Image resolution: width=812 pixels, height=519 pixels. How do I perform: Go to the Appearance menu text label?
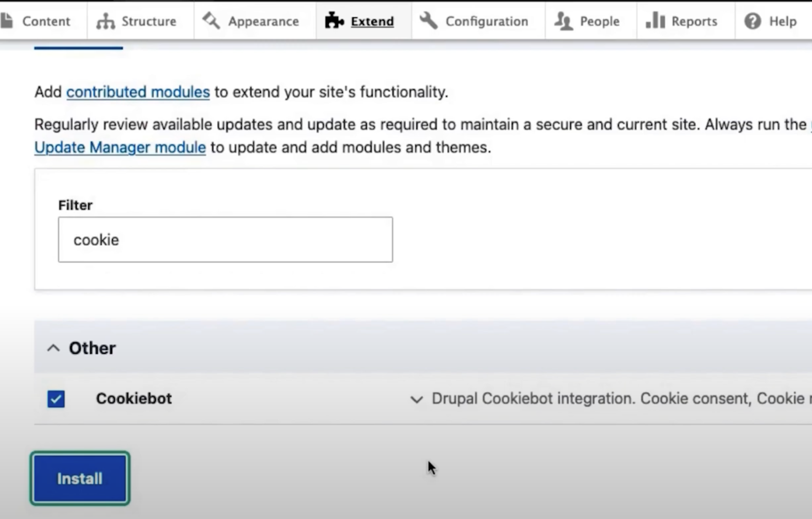(x=263, y=21)
